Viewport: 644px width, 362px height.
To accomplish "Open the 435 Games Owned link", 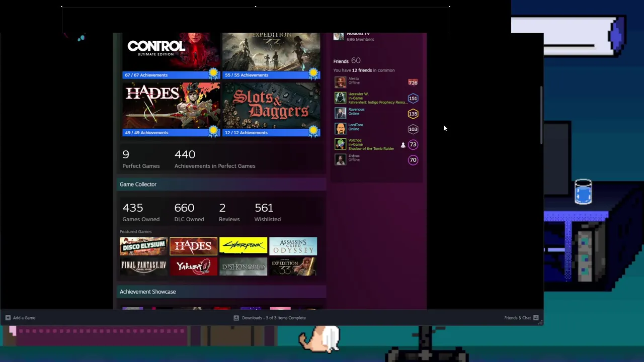I will pyautogui.click(x=141, y=212).
